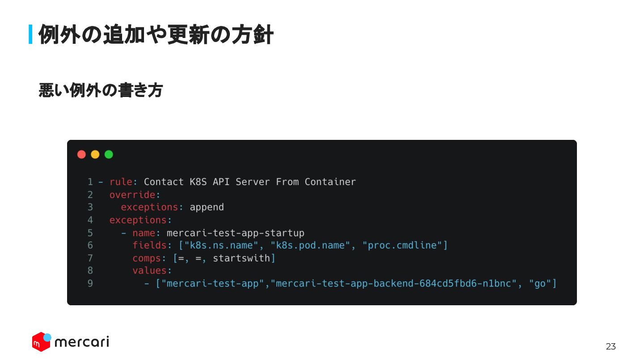
Task: Click the yellow minimize dot in code window
Action: coord(95,155)
